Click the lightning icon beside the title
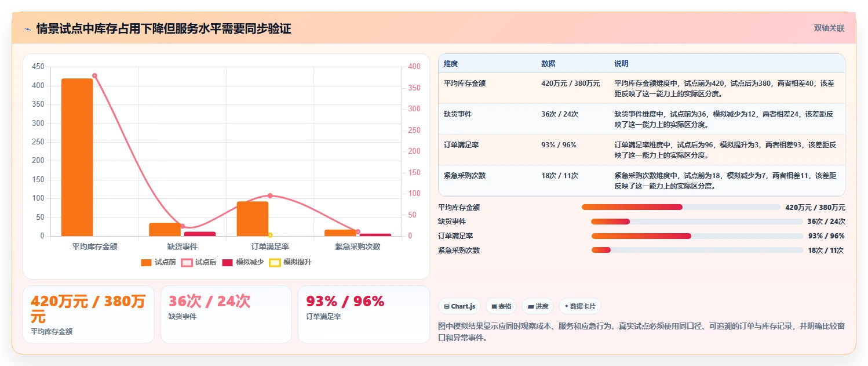This screenshot has width=868, height=366. point(27,28)
